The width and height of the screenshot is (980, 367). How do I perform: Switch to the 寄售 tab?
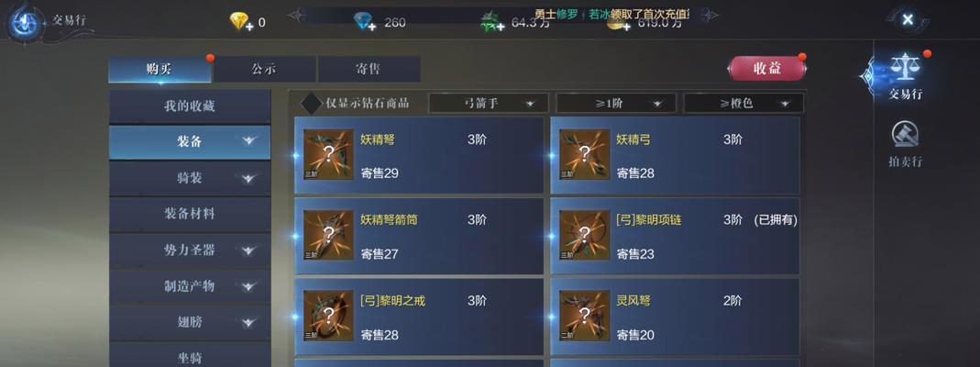click(x=369, y=70)
